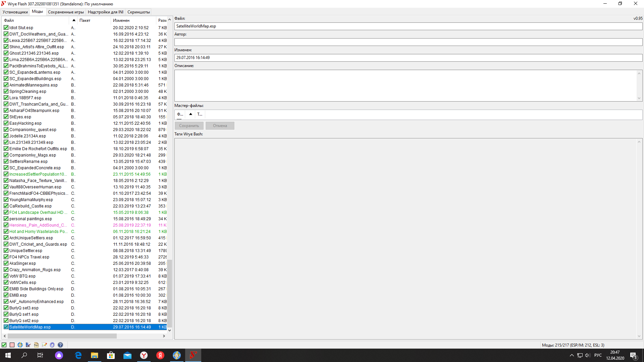The image size is (644, 362).
Task: Switch to the Сохраненные игры tab
Action: tap(66, 12)
